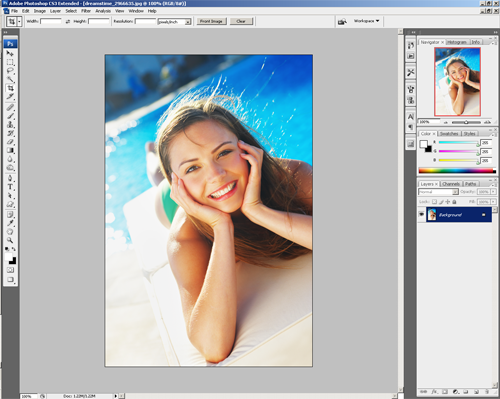This screenshot has width=500, height=399.
Task: Collapse the right panel dock to icons
Action: [495, 32]
